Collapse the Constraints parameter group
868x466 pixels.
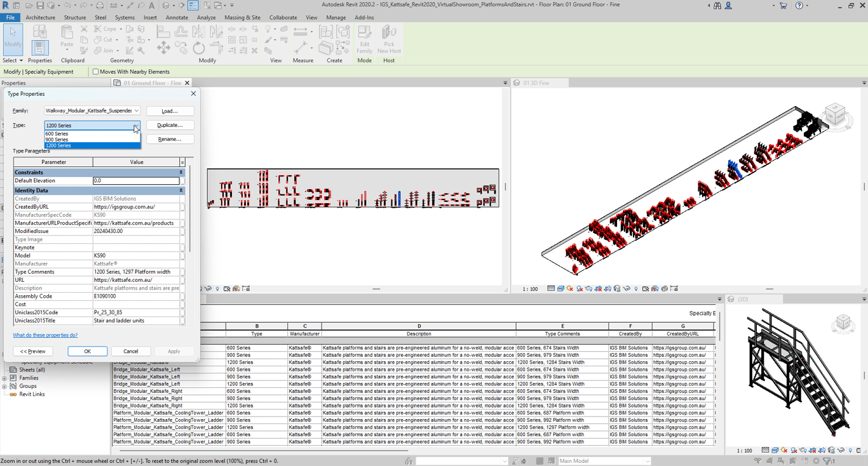[181, 173]
